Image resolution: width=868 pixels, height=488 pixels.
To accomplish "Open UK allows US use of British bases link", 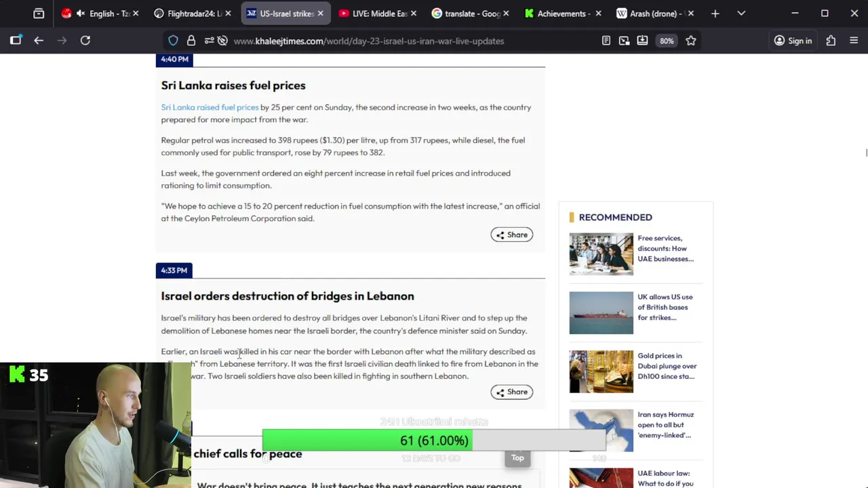I will coord(665,307).
